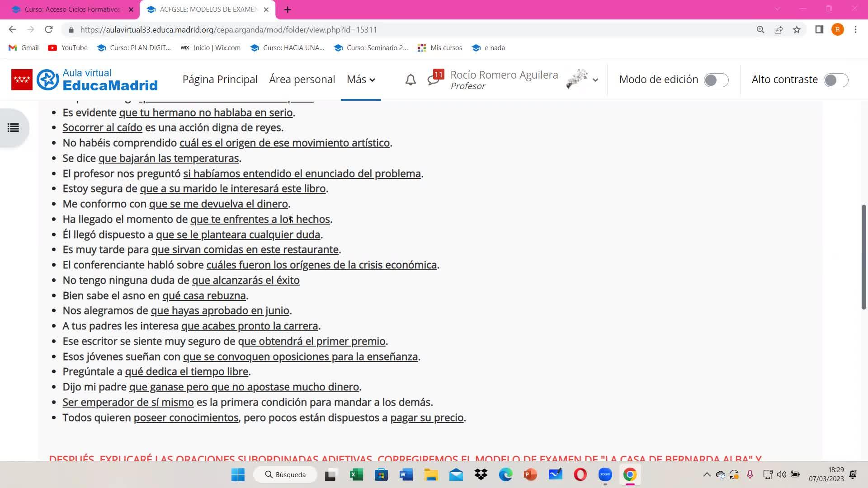The image size is (868, 488).
Task: Toggle Modo de edición switch
Action: point(716,80)
